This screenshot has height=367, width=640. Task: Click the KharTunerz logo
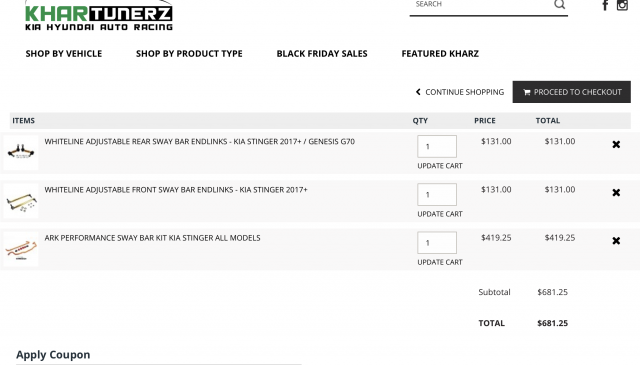point(99,16)
